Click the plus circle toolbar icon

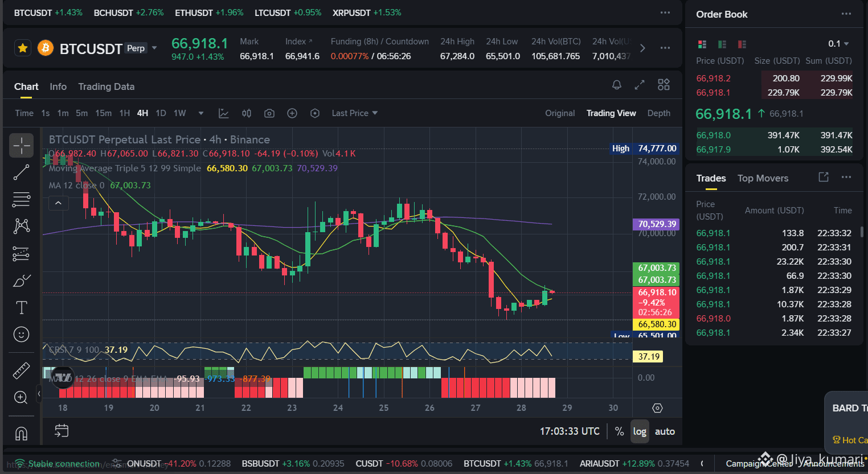point(292,113)
